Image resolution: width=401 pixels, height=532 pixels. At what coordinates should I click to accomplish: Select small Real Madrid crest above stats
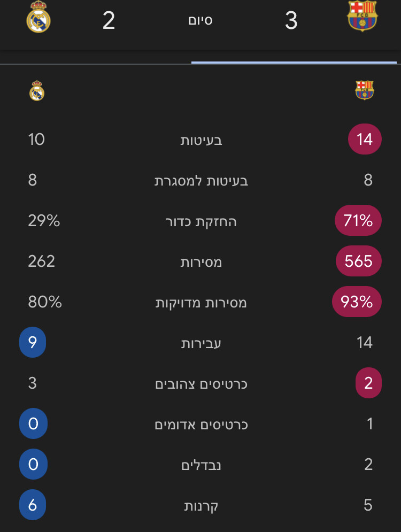click(x=37, y=91)
